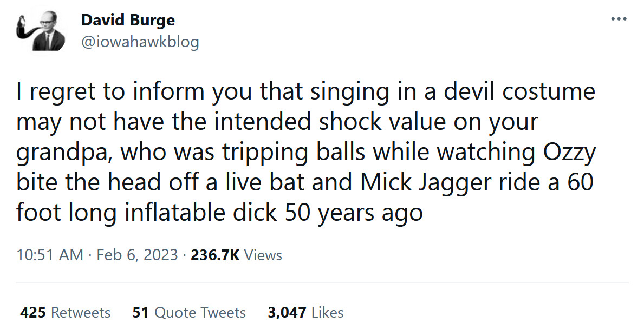Click the phrase "devil costume"

(519, 92)
